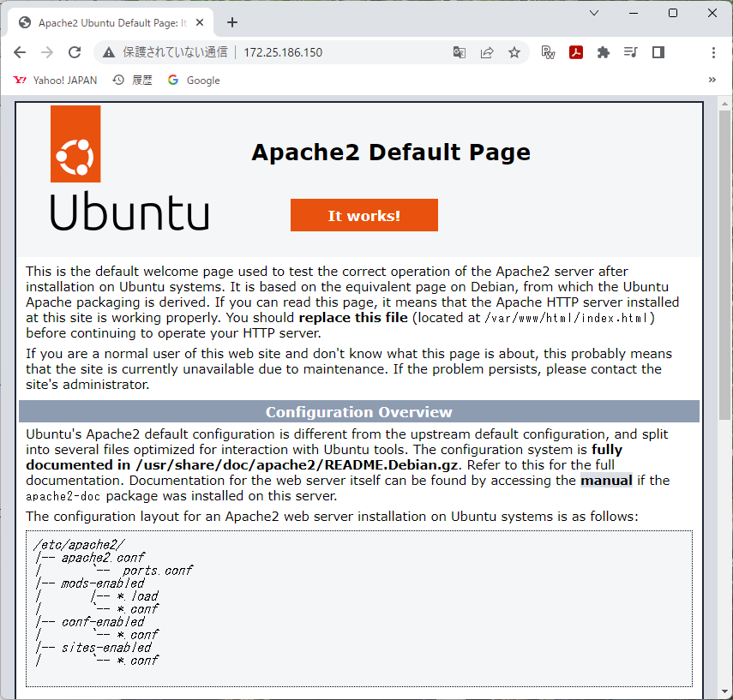The width and height of the screenshot is (733, 700).
Task: Reload the Apache2 default page
Action: click(x=75, y=52)
